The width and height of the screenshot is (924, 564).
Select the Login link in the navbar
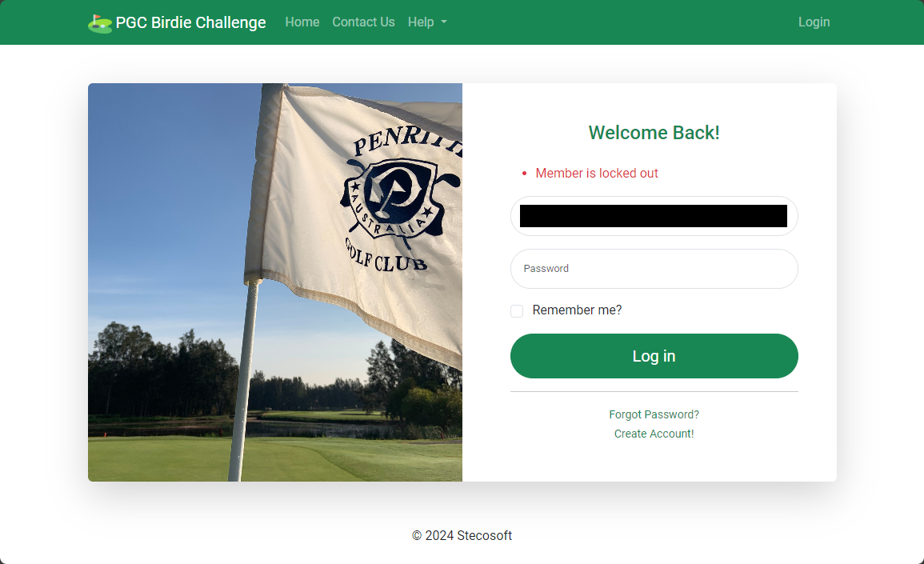click(x=814, y=22)
